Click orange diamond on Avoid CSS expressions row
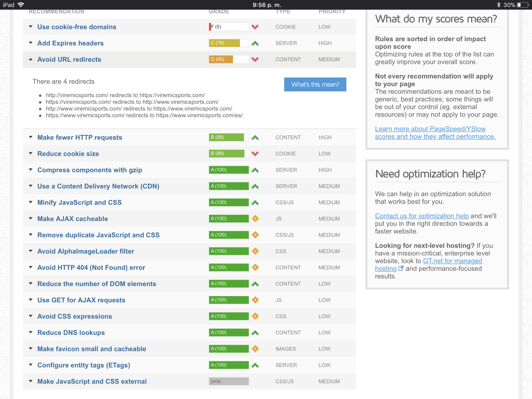532x399 pixels. pos(255,316)
